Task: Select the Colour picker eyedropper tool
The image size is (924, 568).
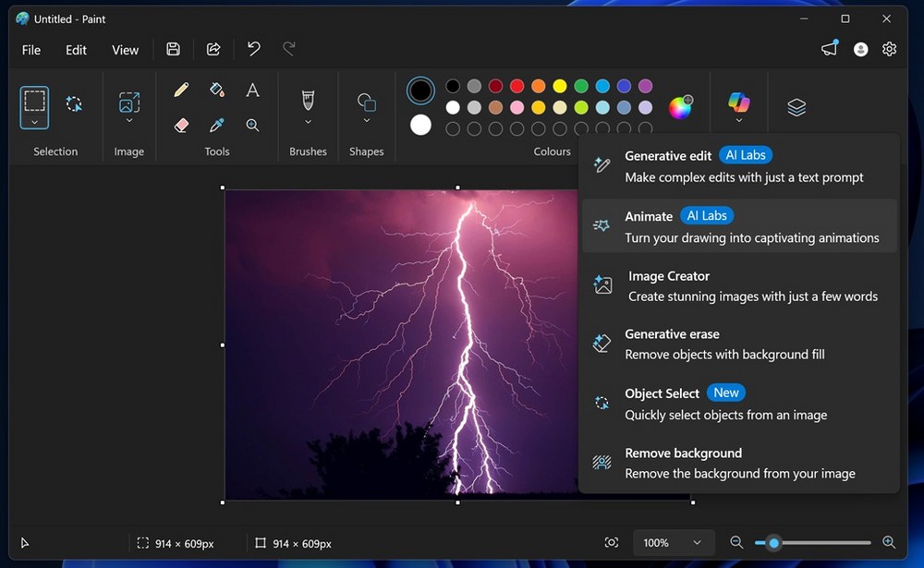Action: click(x=217, y=125)
